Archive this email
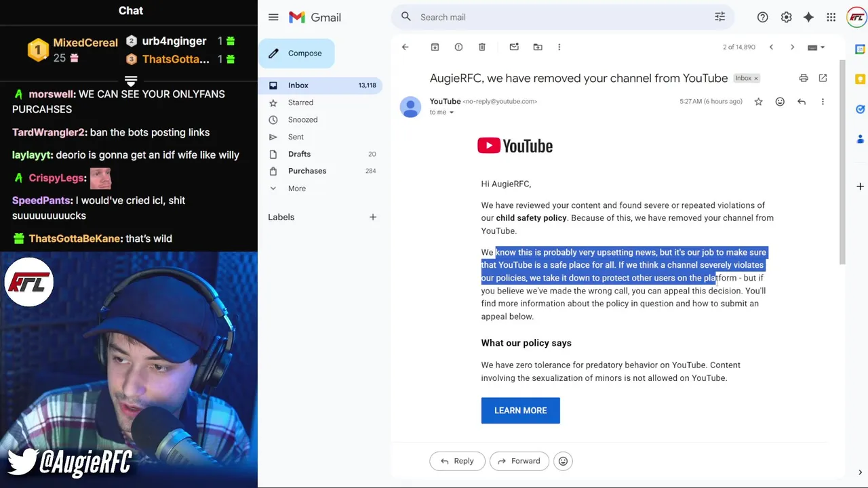 coord(435,47)
